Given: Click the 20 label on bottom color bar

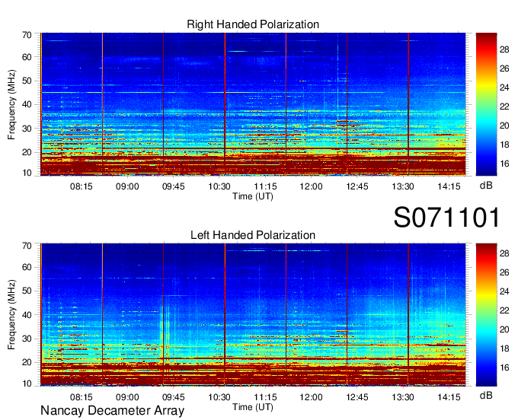Looking at the screenshot, I should (x=504, y=329).
